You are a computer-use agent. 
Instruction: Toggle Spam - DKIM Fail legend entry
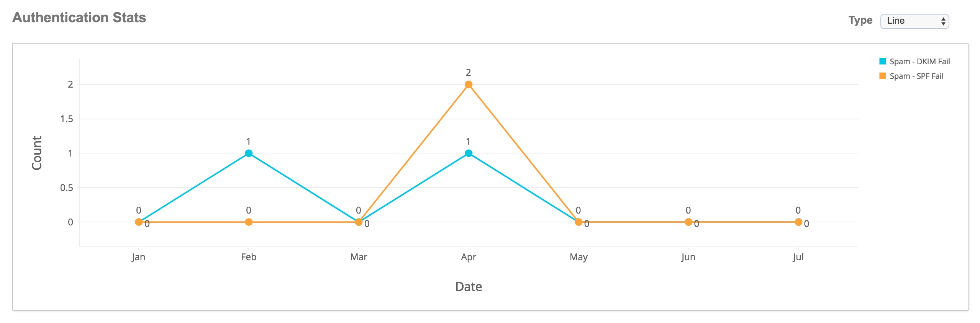(919, 62)
